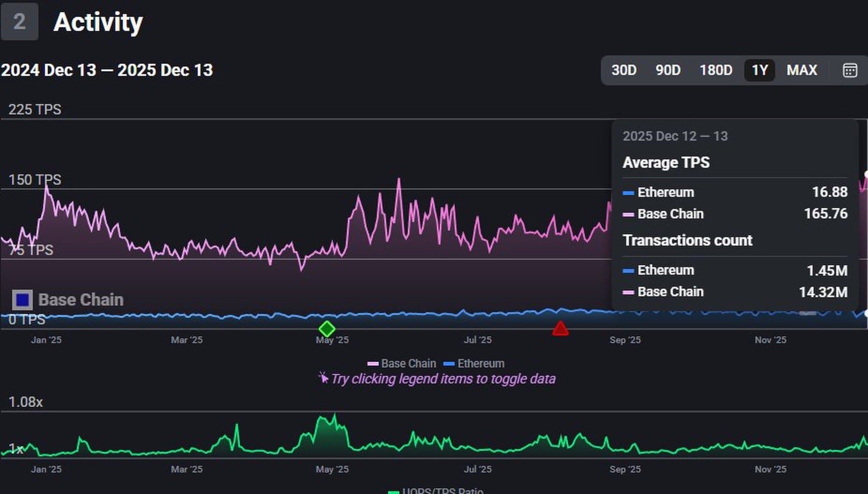Select the 30D time range
Screen dimensions: 868x494
(624, 70)
